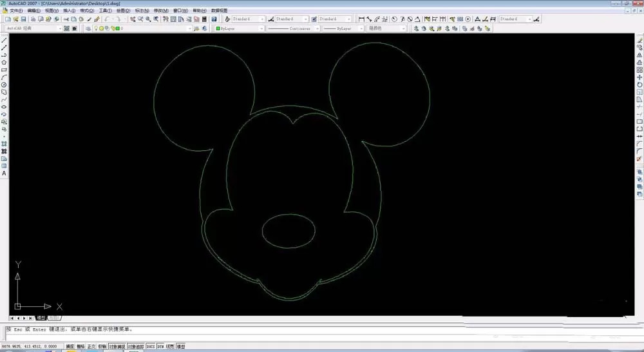The image size is (644, 352).
Task: Select the Mirror tool in Modify toolbar
Action: 639,55
